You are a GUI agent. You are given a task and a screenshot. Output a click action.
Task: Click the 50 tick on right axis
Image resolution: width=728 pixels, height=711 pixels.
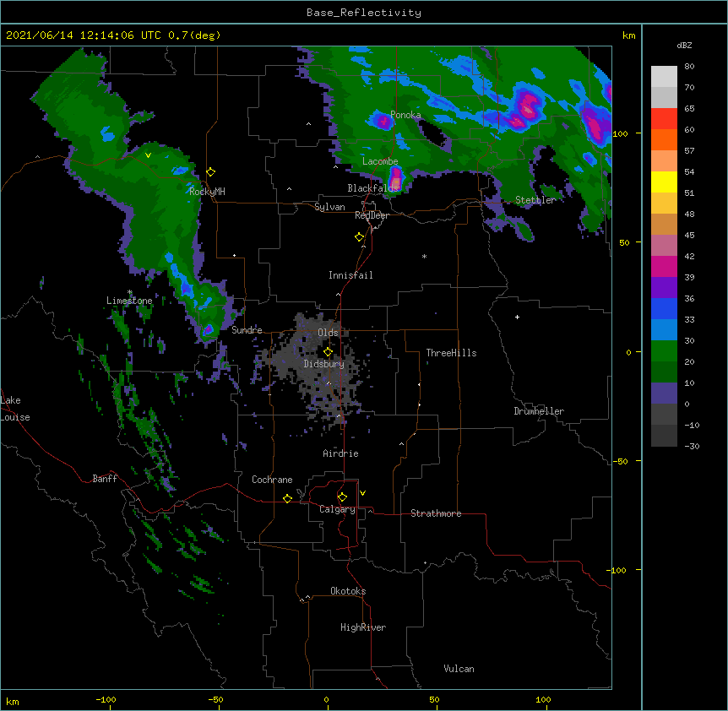click(x=624, y=242)
